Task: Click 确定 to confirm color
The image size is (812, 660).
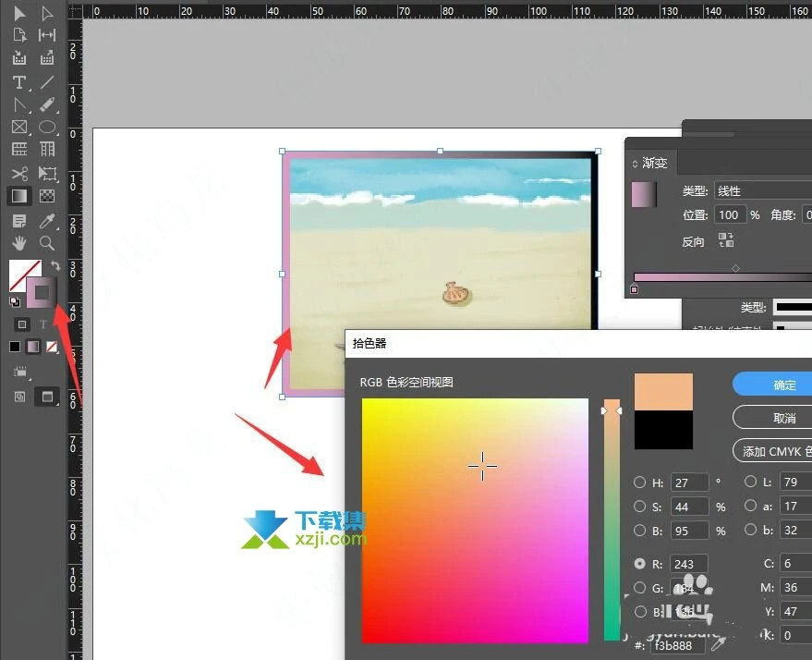Action: coord(772,385)
